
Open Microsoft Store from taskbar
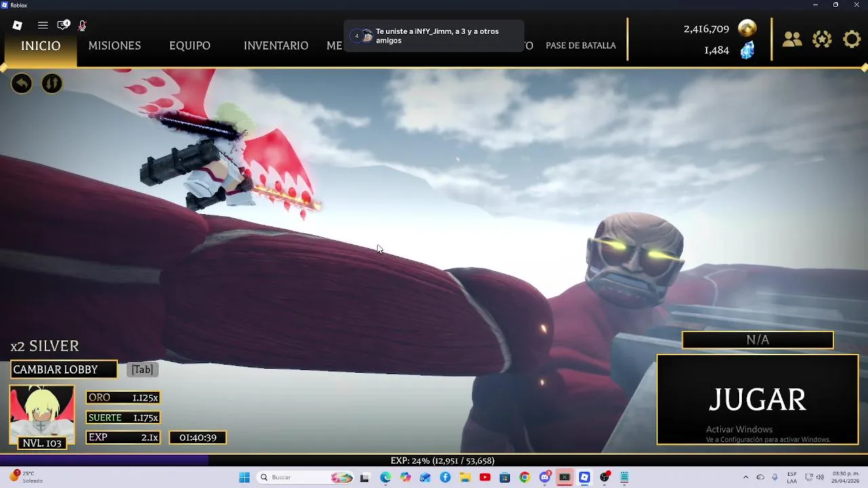click(x=505, y=477)
